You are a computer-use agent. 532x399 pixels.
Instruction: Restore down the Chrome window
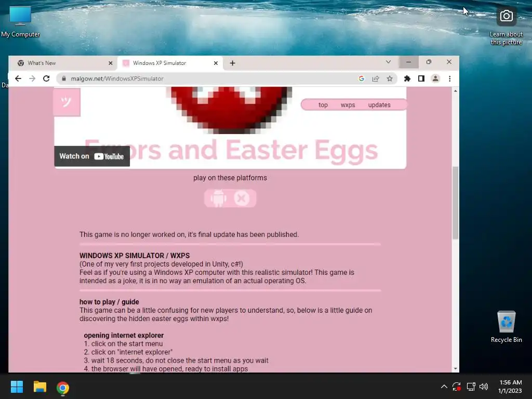[x=429, y=62]
